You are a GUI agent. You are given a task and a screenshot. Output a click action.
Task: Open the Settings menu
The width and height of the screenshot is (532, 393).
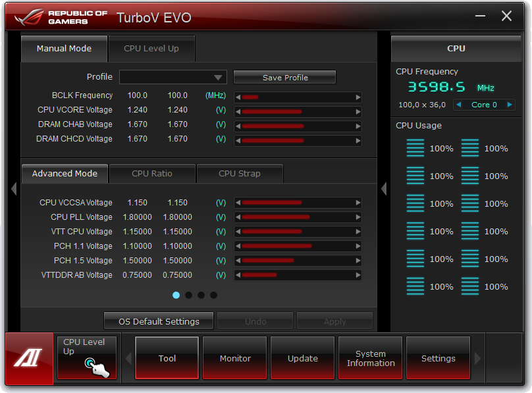click(439, 357)
